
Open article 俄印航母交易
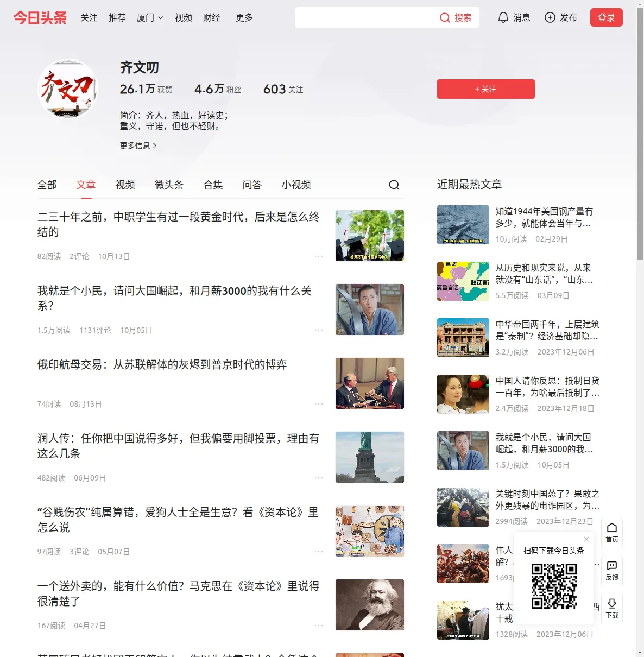162,364
